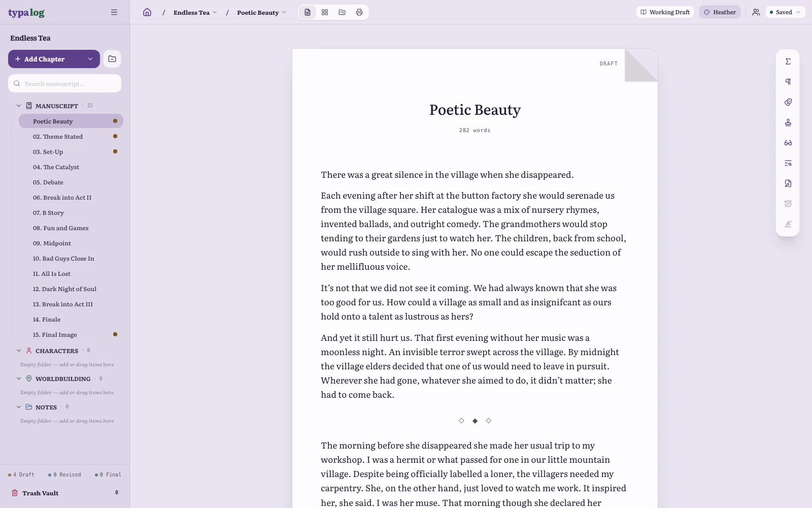Click the '0 Revised' status count

pyautogui.click(x=64, y=474)
